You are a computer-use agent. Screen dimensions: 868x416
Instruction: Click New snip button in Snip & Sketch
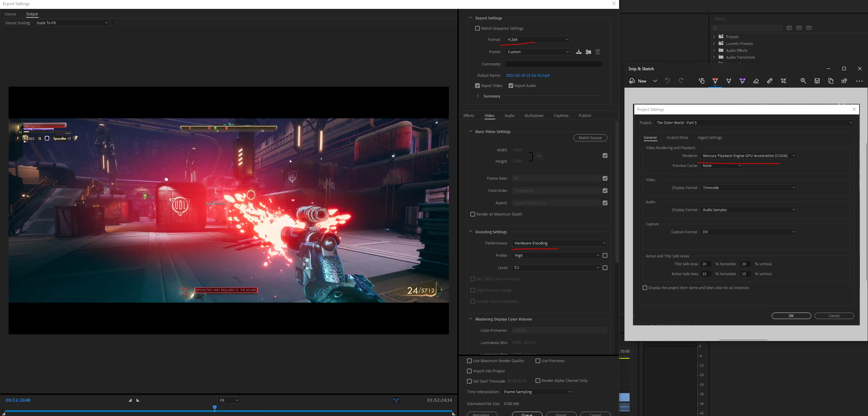[x=638, y=81]
